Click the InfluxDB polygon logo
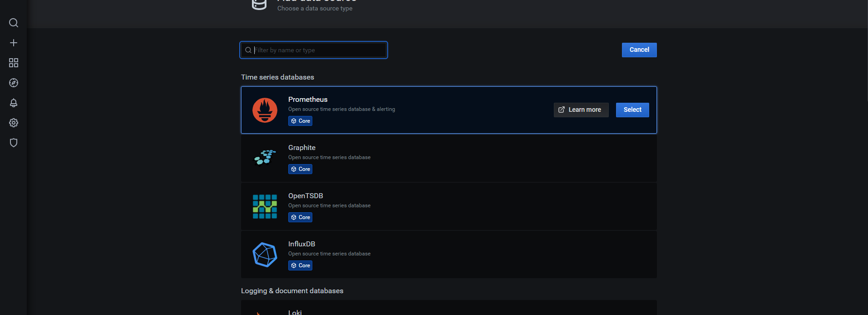This screenshot has height=315, width=868. point(265,255)
